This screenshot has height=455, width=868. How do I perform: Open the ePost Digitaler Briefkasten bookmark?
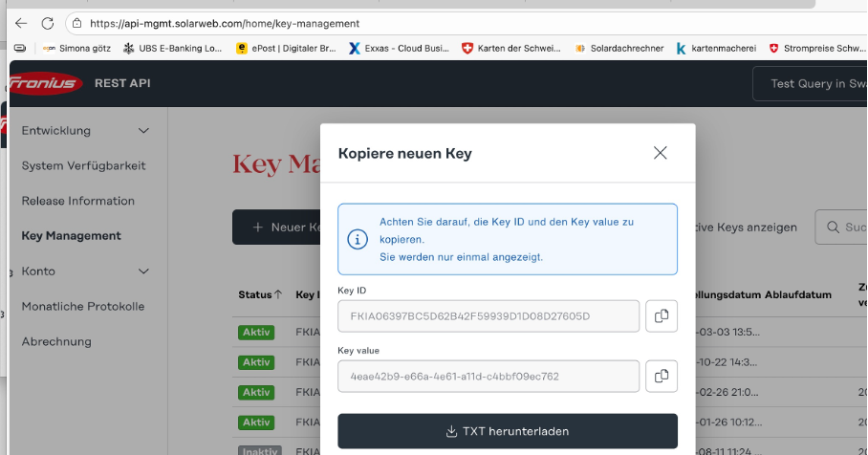[288, 48]
